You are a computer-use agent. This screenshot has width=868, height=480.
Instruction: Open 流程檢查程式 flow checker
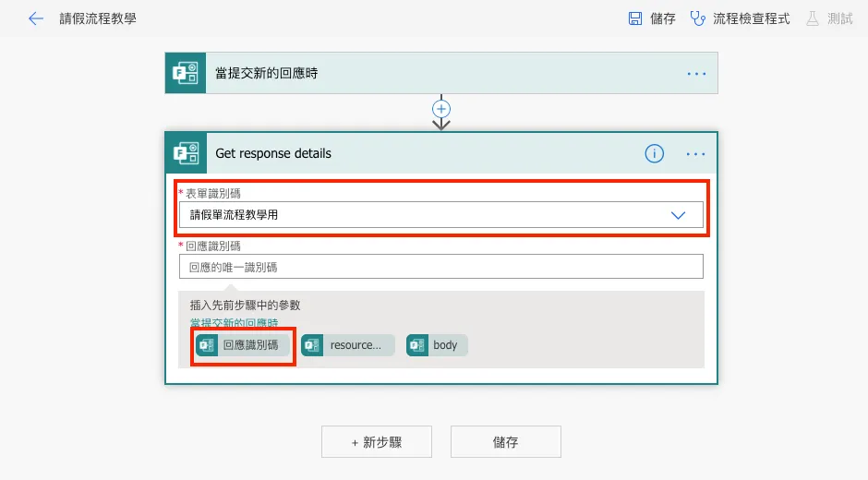[740, 18]
